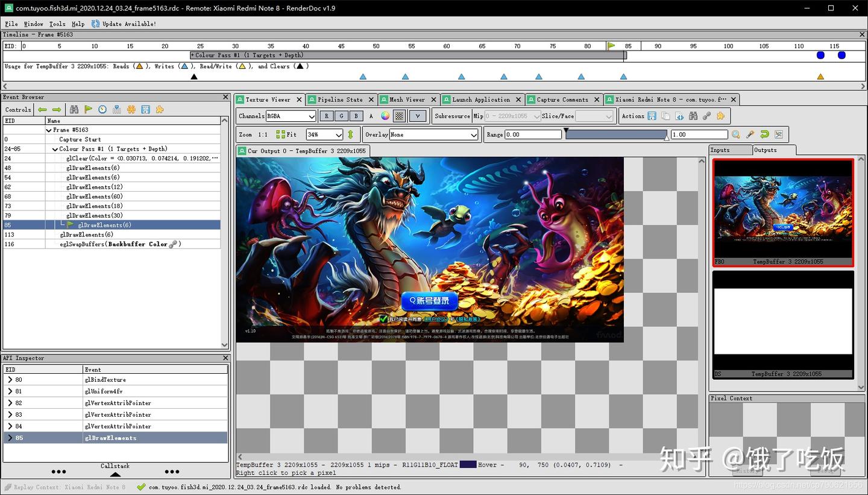Jump to current event with green flag icon

click(x=88, y=109)
